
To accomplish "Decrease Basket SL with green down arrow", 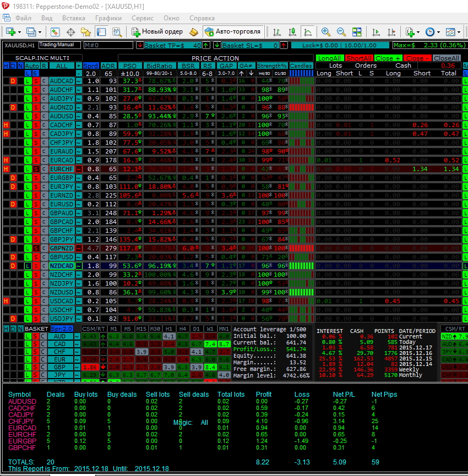I will point(217,46).
